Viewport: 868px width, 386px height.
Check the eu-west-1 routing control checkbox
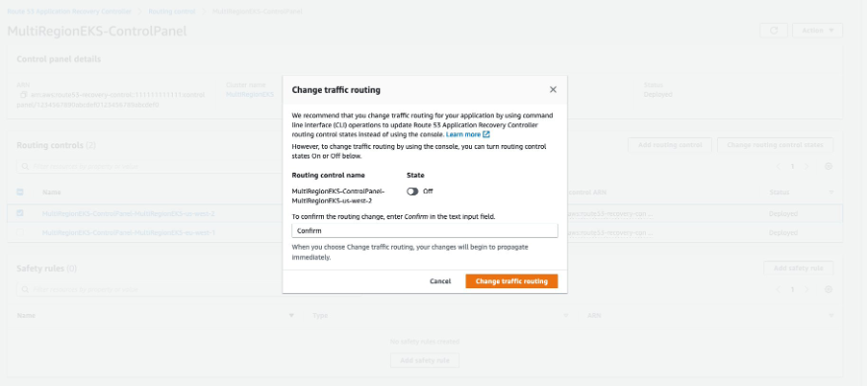pos(21,233)
